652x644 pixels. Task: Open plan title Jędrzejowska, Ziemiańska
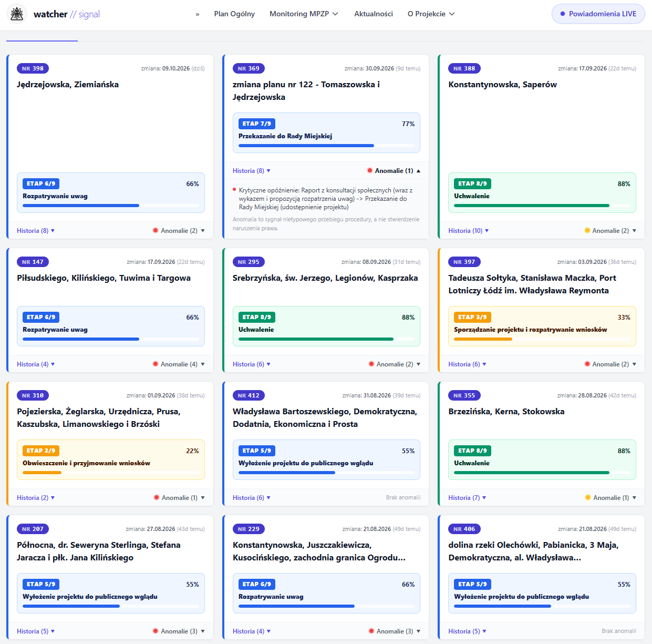pos(68,85)
